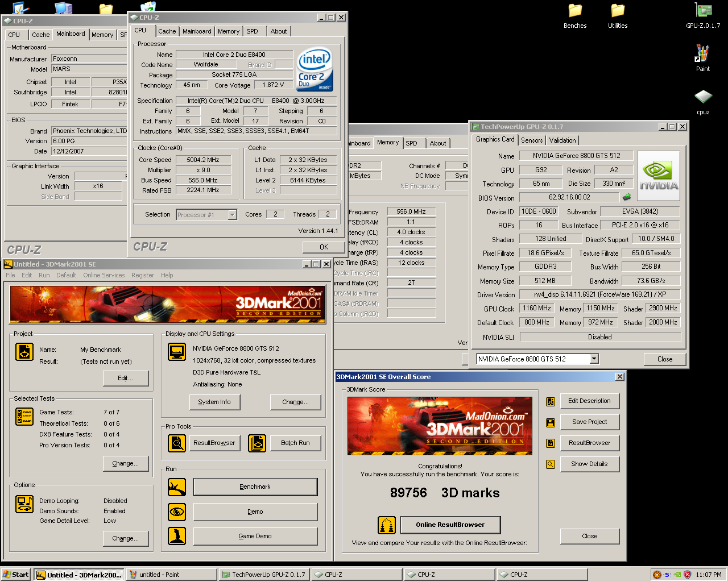
Task: Click the Online ResultBrowser icon
Action: (387, 525)
